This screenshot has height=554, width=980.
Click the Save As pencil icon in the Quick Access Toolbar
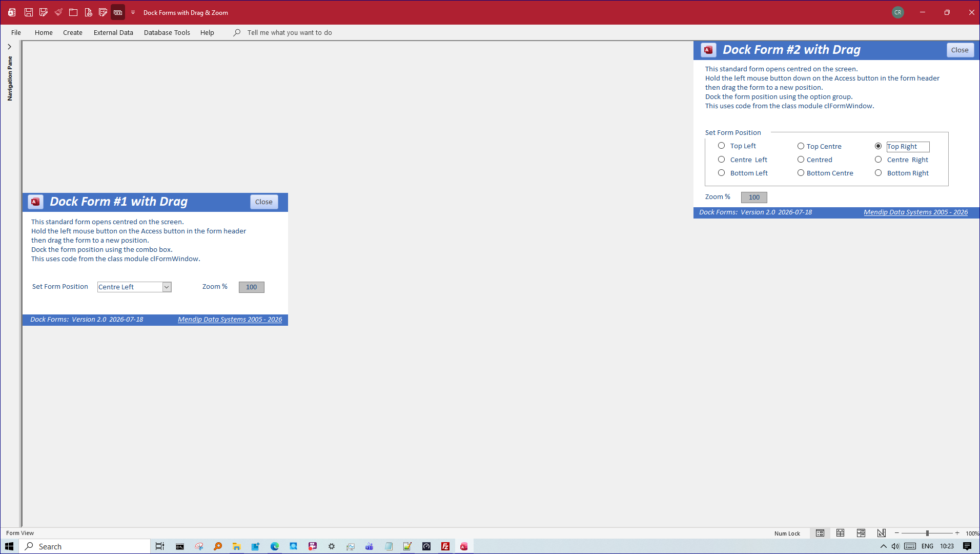click(x=44, y=12)
